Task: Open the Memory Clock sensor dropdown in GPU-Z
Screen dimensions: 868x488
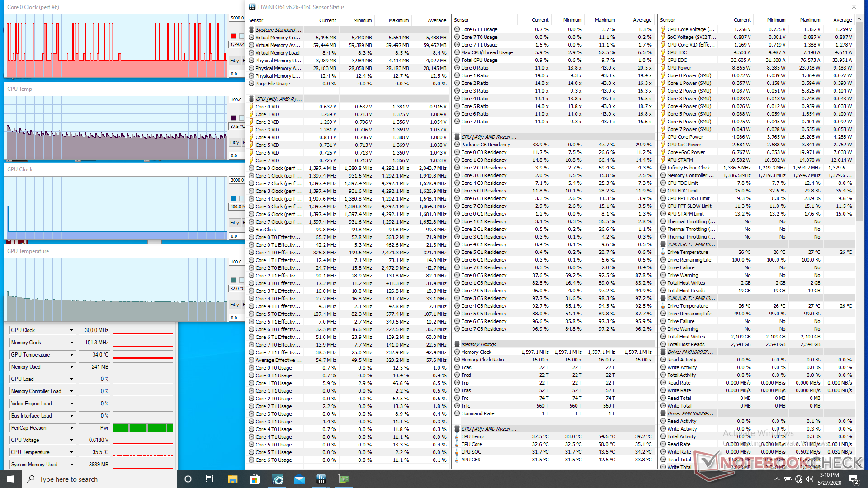Action: [71, 343]
